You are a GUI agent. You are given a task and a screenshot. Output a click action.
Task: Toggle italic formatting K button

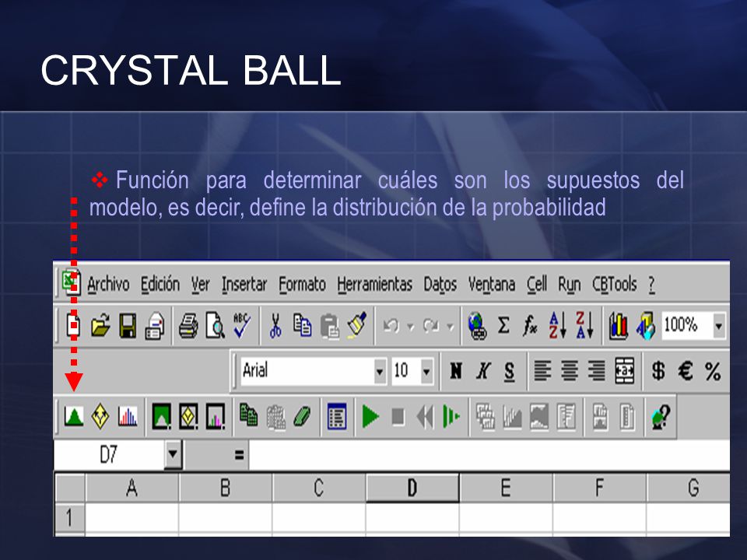click(x=483, y=370)
